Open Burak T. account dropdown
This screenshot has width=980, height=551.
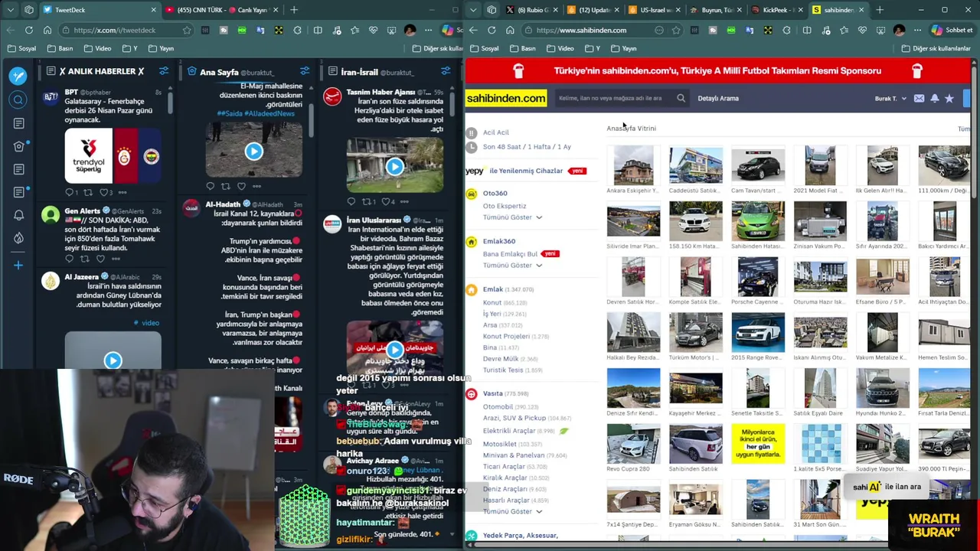click(x=890, y=98)
